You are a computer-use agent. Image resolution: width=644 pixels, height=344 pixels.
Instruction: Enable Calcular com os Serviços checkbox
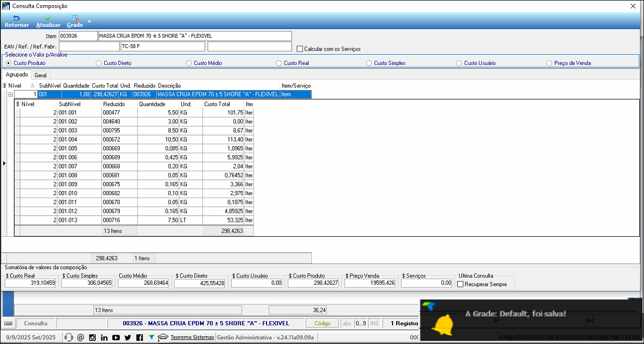(x=300, y=49)
